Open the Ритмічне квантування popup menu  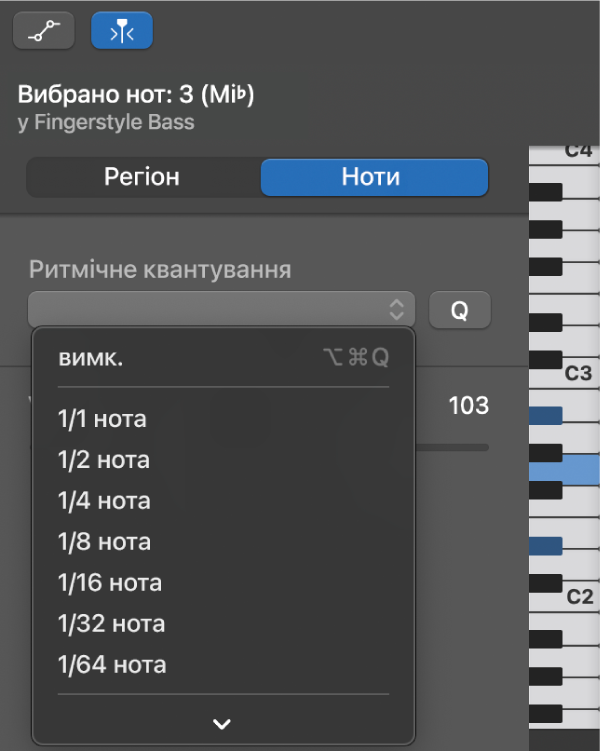click(x=221, y=310)
